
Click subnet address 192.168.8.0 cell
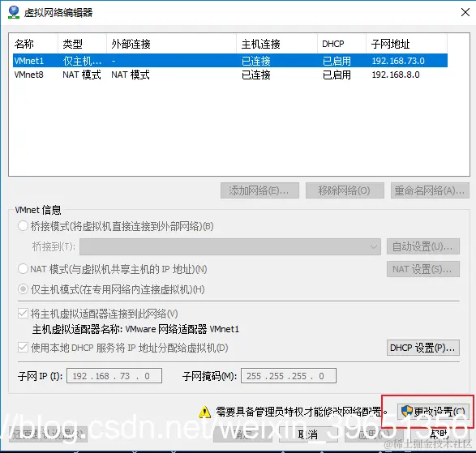click(x=396, y=75)
